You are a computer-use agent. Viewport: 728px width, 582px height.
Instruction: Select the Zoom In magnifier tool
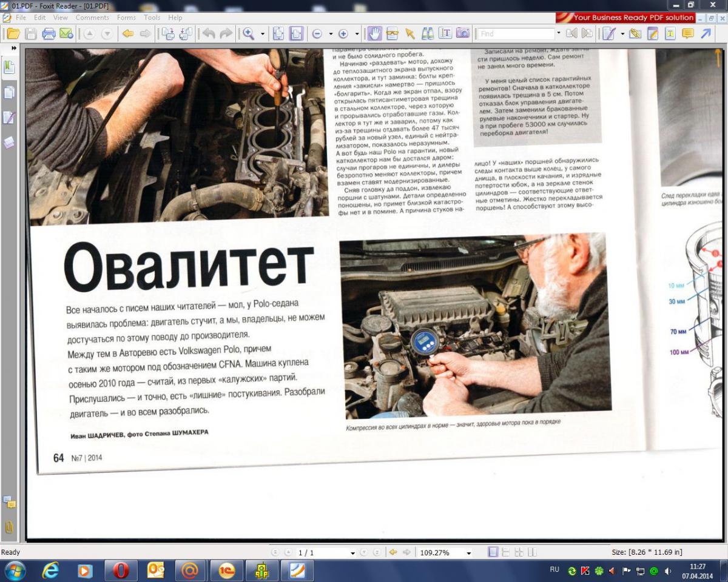pyautogui.click(x=249, y=33)
